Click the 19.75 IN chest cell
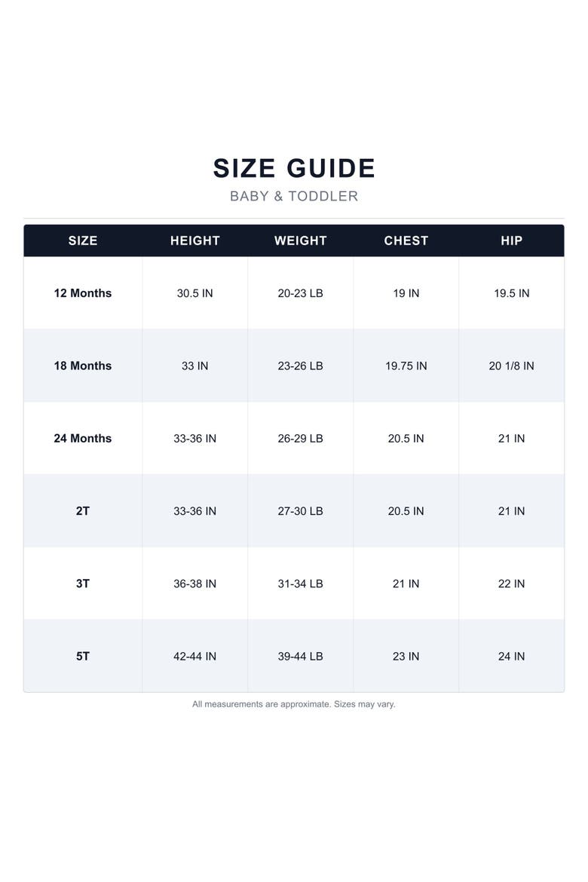This screenshot has width=588, height=882. pyautogui.click(x=406, y=366)
